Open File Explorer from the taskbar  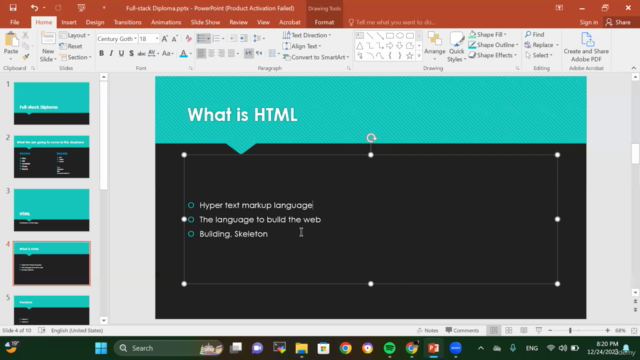point(302,348)
